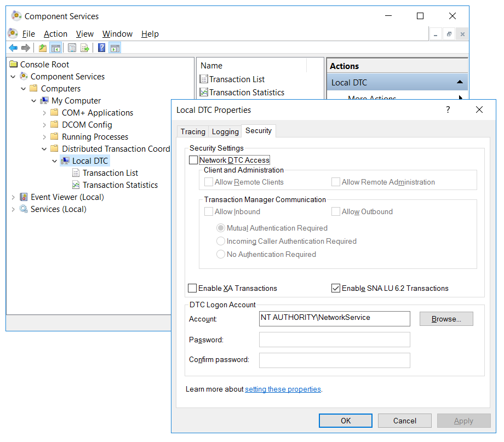
Task: Open the Help menu
Action: (150, 34)
